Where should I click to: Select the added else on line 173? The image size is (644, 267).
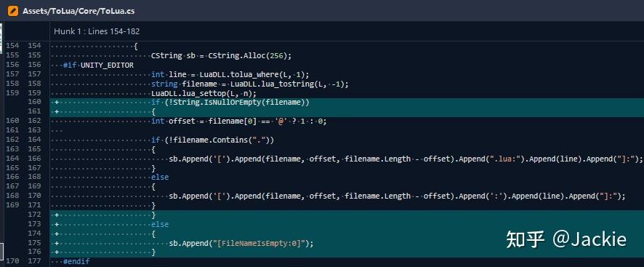pyautogui.click(x=160, y=224)
